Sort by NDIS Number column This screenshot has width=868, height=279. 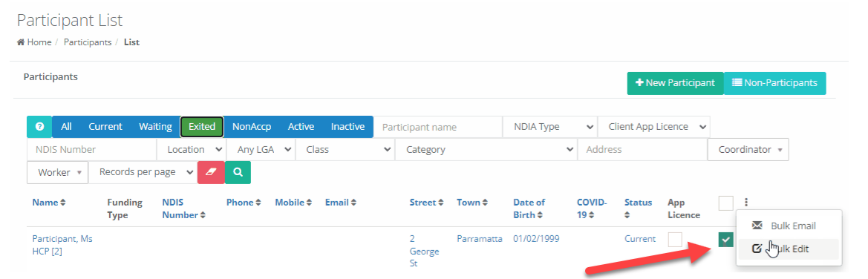(x=184, y=209)
